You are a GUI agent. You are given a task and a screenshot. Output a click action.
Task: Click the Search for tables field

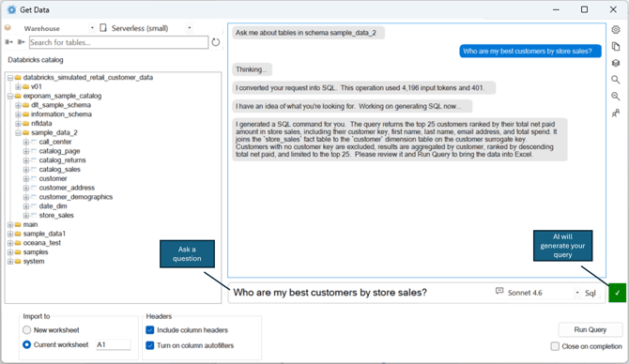tap(118, 42)
